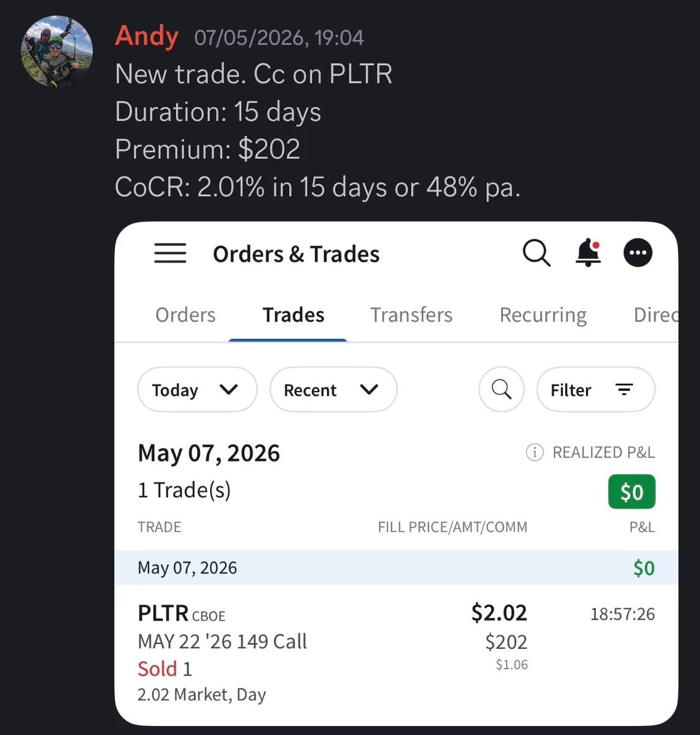The image size is (700, 735).
Task: Expand the Today dropdown
Action: click(197, 390)
